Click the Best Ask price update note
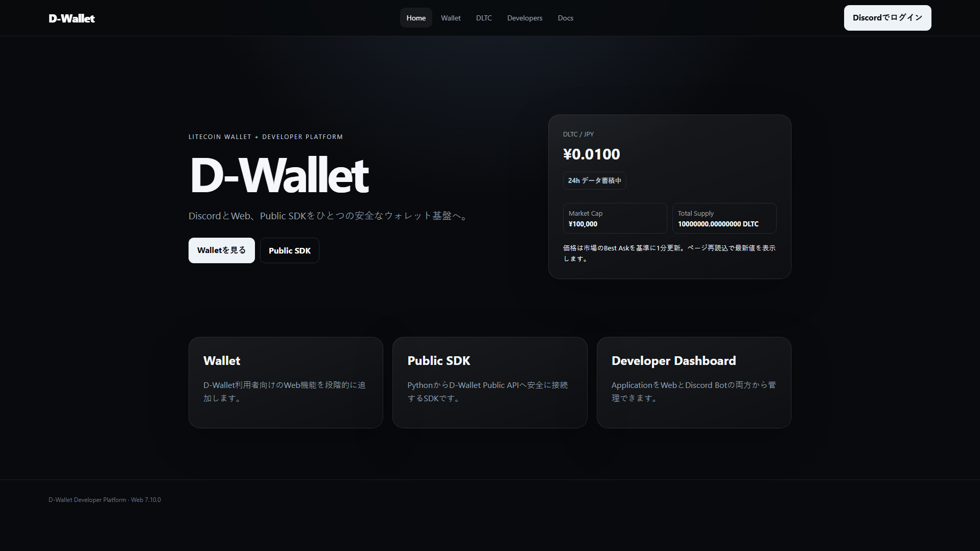This screenshot has width=980, height=551. click(x=669, y=253)
